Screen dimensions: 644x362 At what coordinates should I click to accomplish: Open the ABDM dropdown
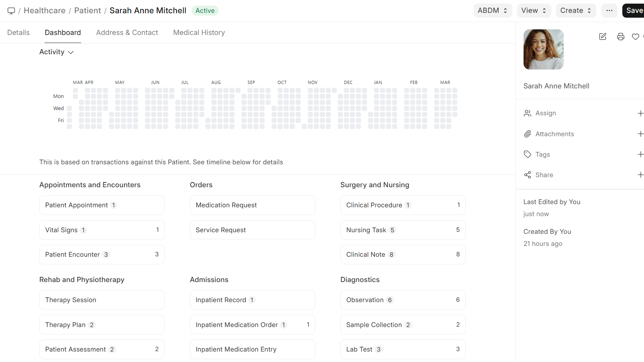tap(493, 10)
